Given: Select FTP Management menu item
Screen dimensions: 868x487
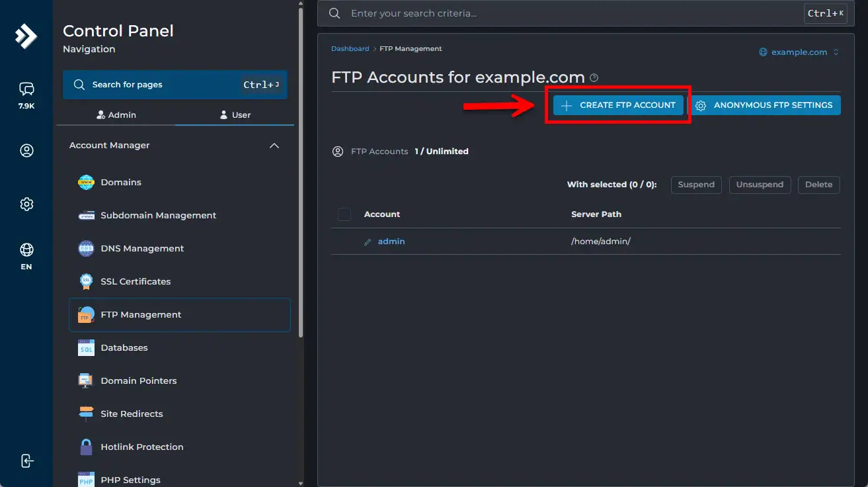Looking at the screenshot, I should tap(180, 314).
